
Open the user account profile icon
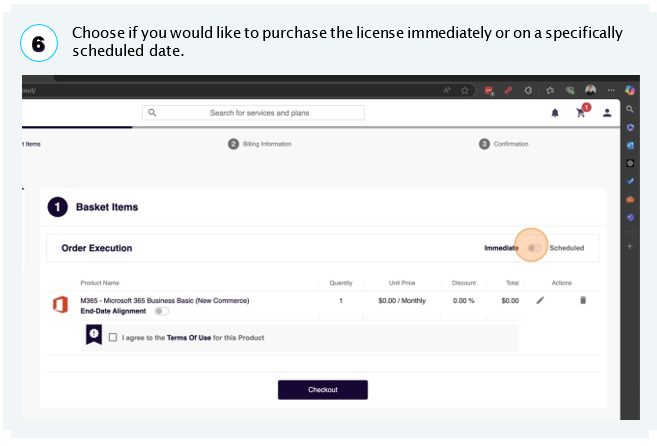click(607, 113)
